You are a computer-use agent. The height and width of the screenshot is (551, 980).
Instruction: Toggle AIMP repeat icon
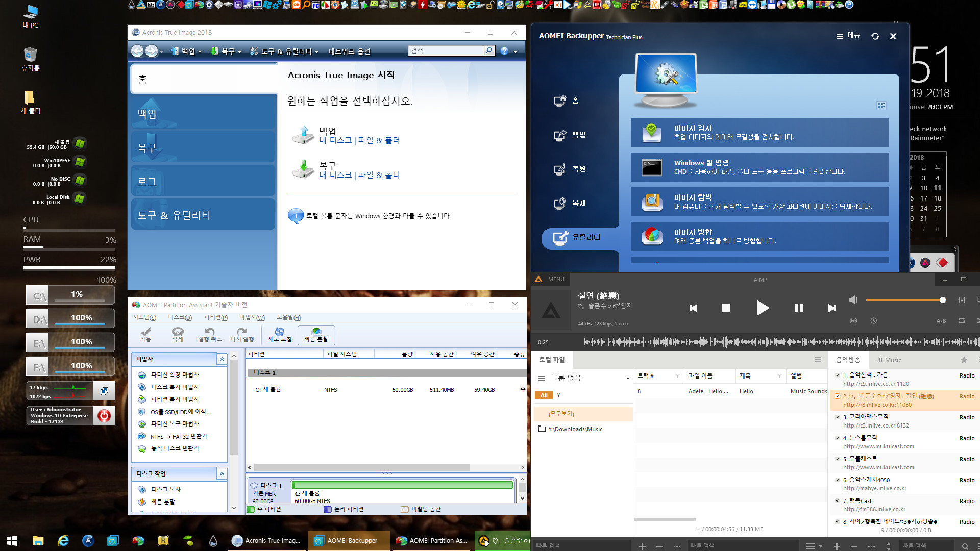point(962,321)
